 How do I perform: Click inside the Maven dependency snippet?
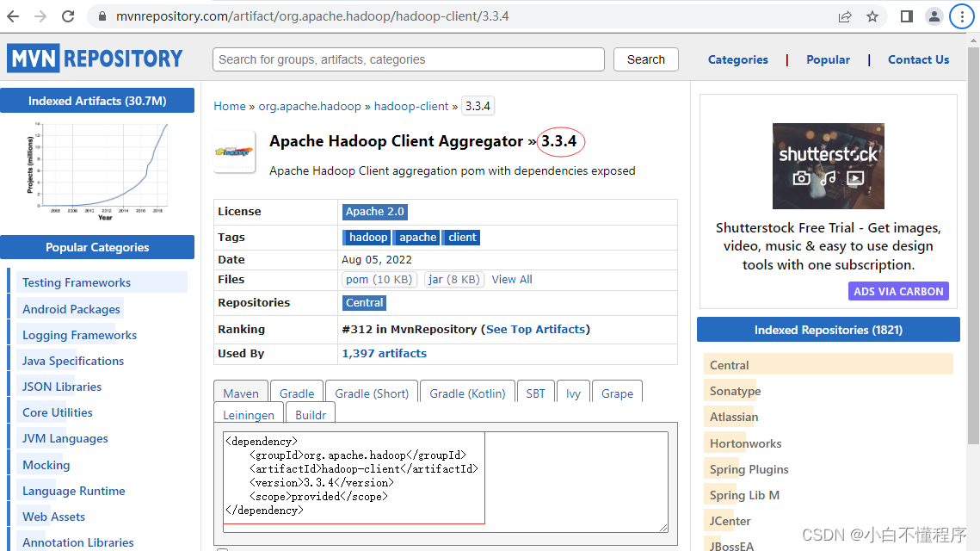coord(446,481)
